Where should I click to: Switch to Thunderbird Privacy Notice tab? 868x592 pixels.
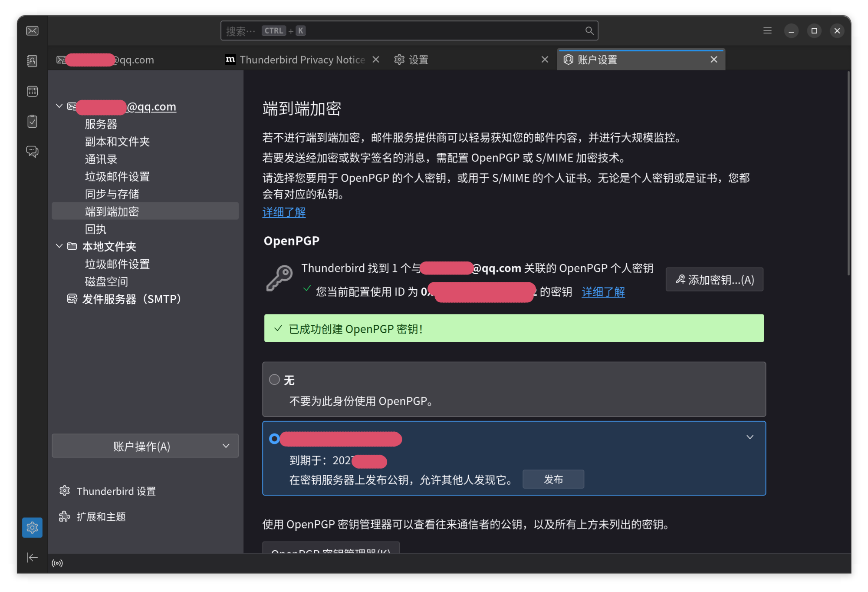click(x=302, y=60)
